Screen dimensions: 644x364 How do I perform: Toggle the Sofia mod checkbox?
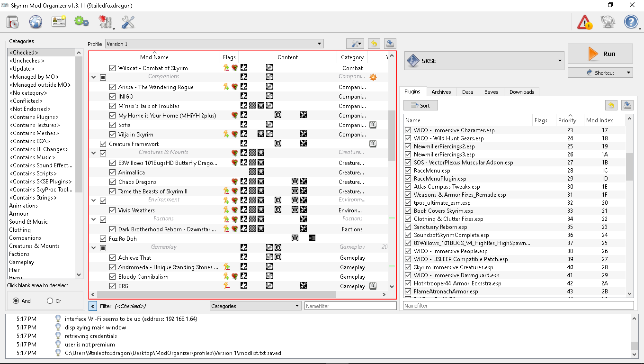point(112,125)
